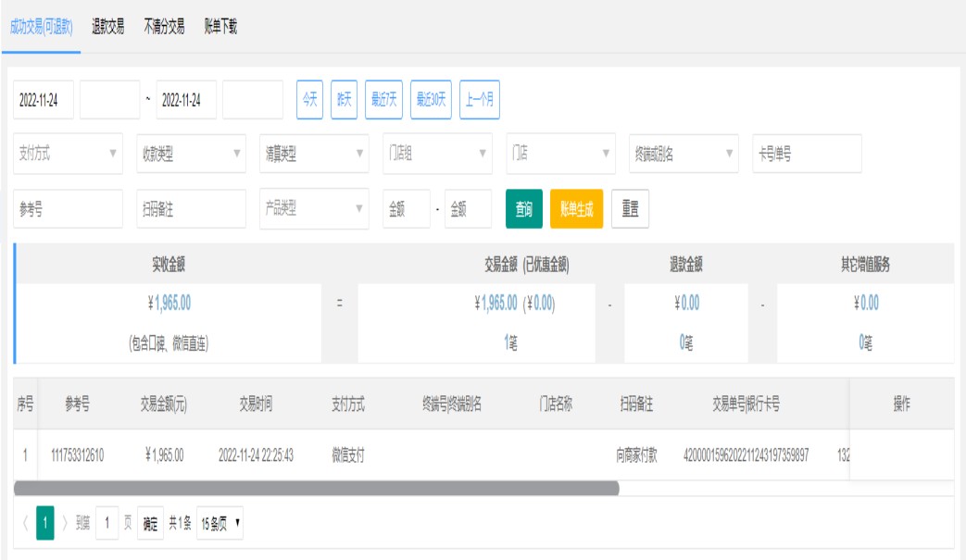Click the green 查询 button
Viewport: 966px width, 560px height.
(523, 209)
